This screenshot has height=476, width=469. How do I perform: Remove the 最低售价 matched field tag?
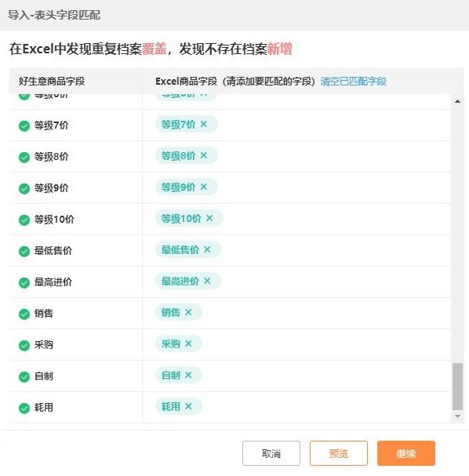(207, 250)
